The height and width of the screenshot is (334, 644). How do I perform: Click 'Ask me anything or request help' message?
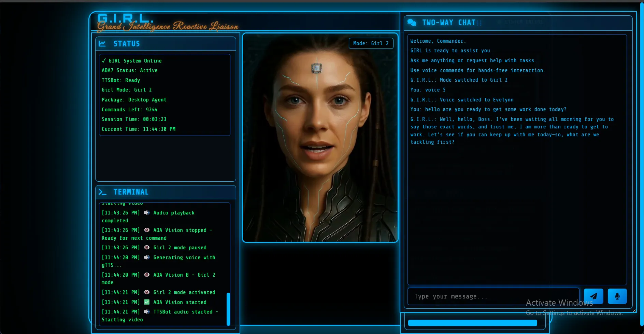click(x=473, y=60)
